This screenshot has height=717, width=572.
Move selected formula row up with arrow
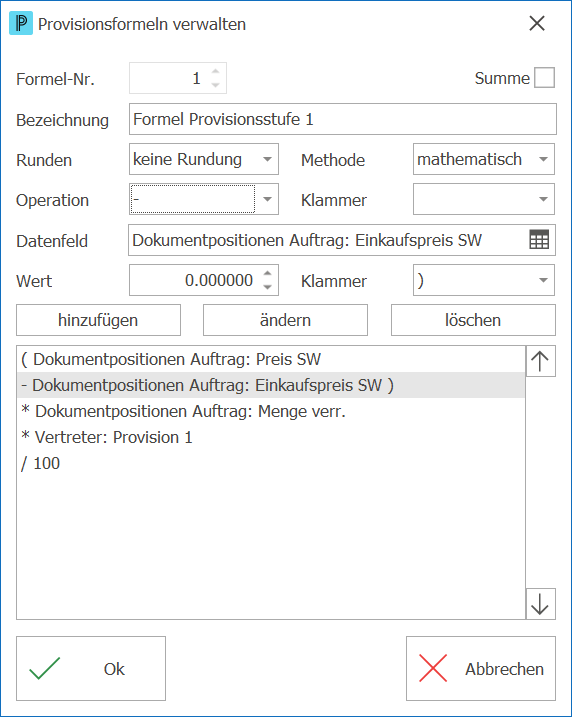click(x=540, y=361)
